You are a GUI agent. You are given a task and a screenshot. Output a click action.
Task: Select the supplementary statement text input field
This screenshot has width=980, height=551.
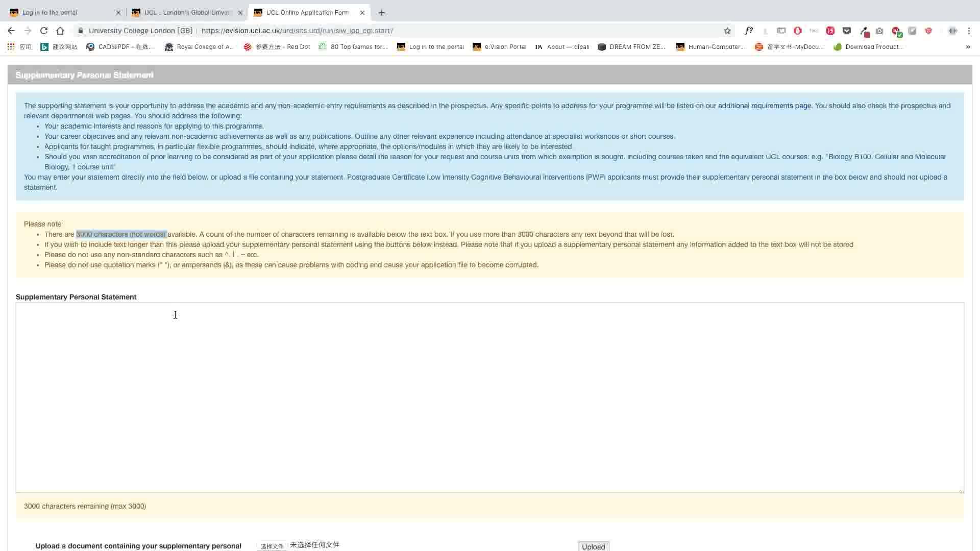489,397
